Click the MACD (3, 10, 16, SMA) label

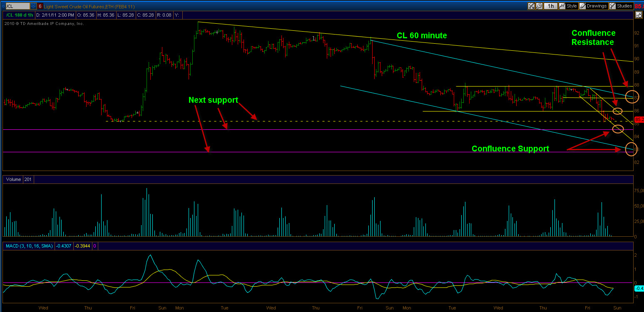point(29,246)
